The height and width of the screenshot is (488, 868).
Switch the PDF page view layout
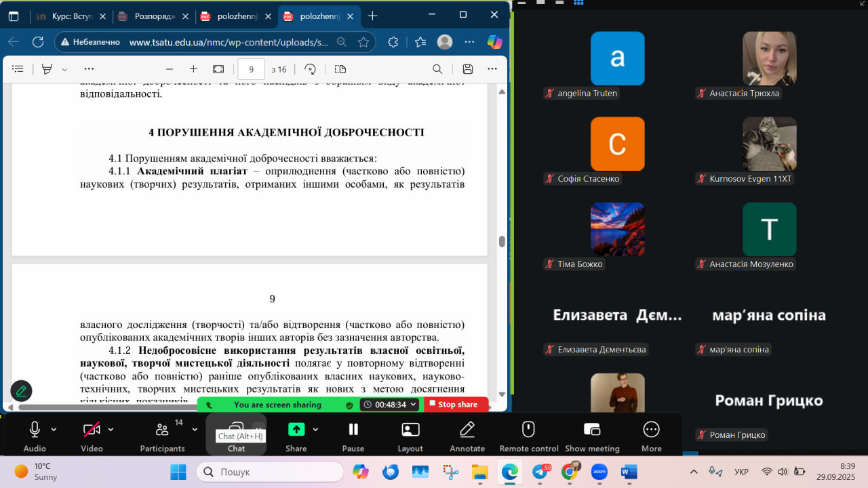[340, 68]
